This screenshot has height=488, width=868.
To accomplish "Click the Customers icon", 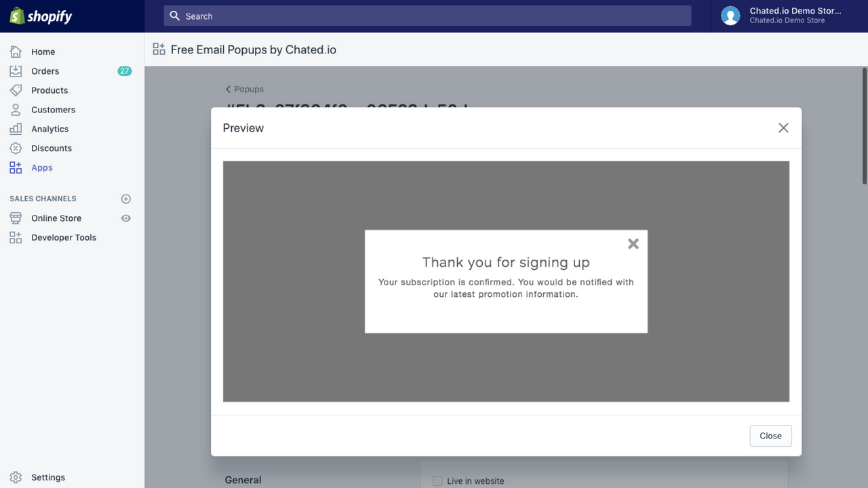I will 15,109.
